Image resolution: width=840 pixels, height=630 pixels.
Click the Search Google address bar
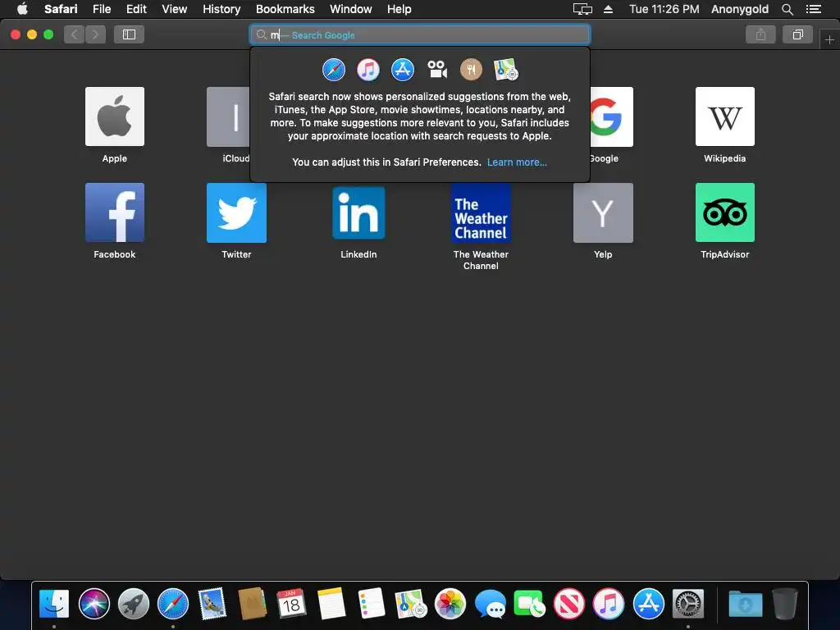tap(419, 34)
